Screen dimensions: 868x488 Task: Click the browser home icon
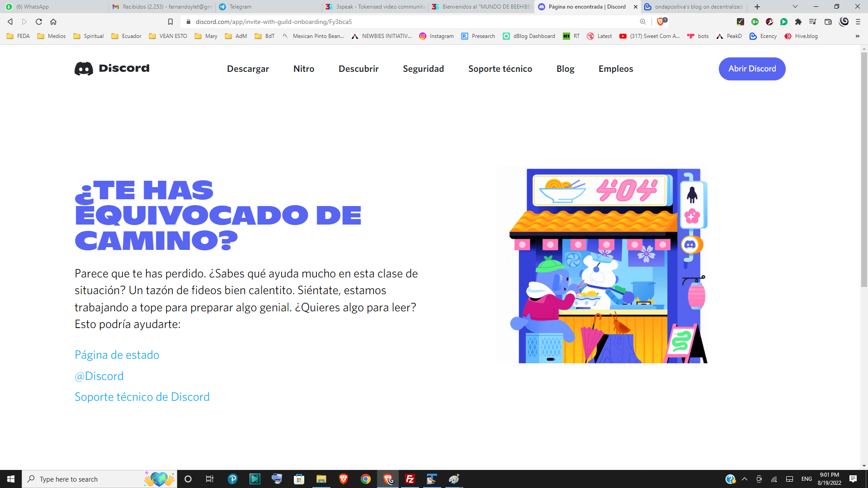(53, 22)
